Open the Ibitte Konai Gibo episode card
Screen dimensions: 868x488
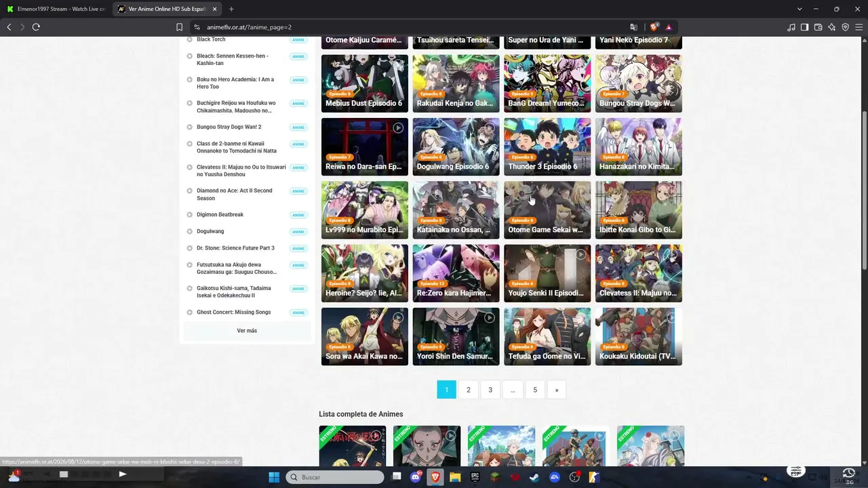[639, 210]
